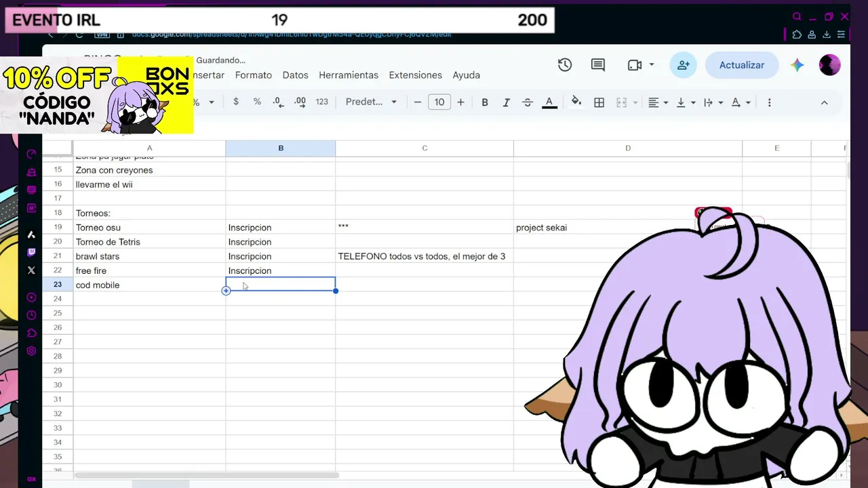
Task: Open the Google account avatar
Action: (x=830, y=65)
